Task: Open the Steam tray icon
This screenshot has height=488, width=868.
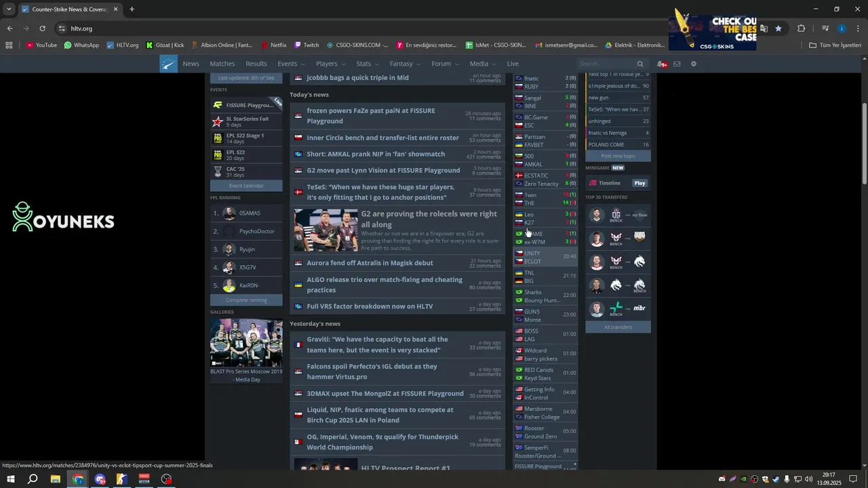Action: [x=776, y=479]
